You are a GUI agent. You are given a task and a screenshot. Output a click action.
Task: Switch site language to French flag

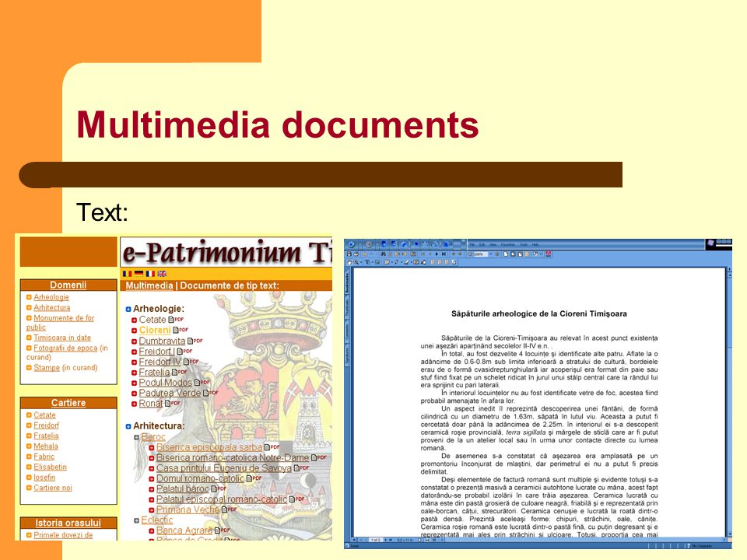150,274
